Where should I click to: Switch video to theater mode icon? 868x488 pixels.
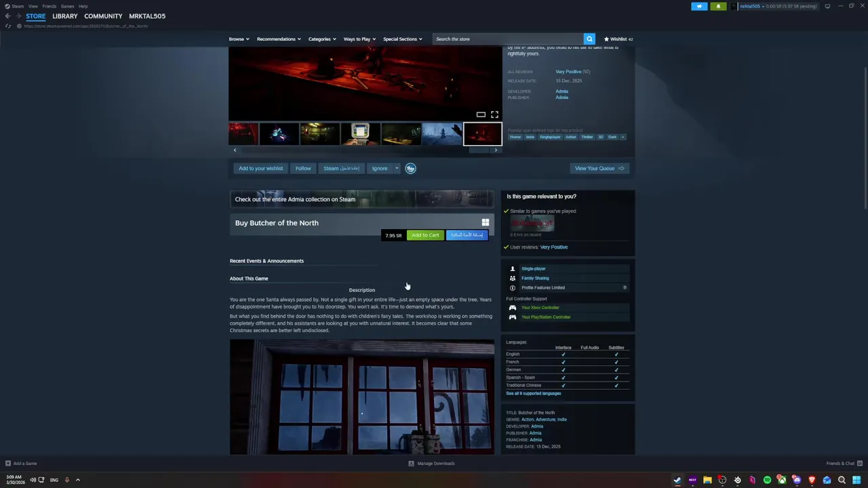(x=481, y=115)
